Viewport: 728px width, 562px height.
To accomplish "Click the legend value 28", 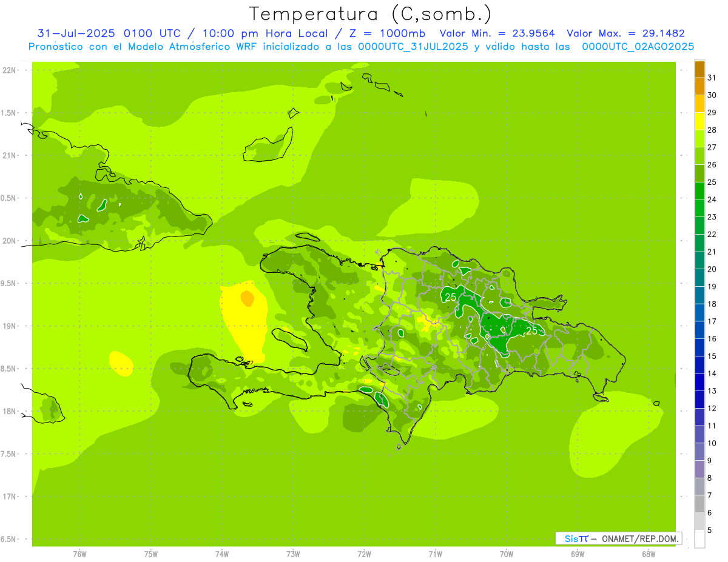I will tap(712, 130).
